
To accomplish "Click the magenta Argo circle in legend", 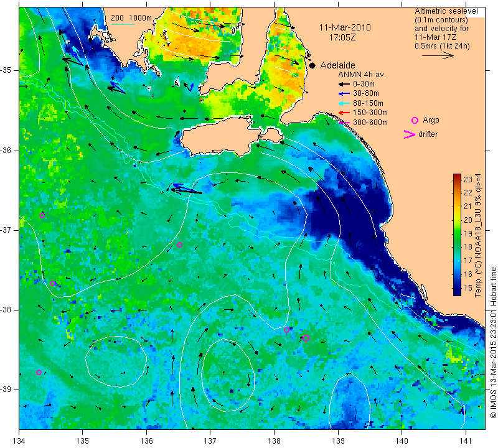I will click(x=415, y=120).
